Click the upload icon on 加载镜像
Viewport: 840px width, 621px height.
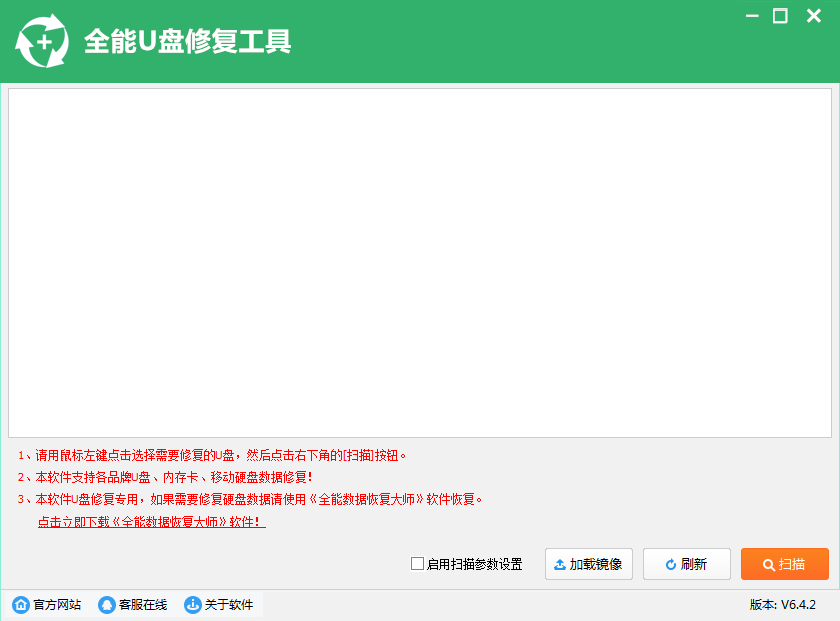pyautogui.click(x=560, y=565)
